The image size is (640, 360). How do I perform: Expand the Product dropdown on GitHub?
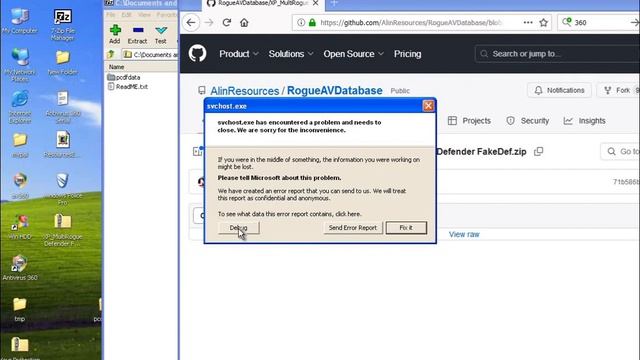pos(238,54)
